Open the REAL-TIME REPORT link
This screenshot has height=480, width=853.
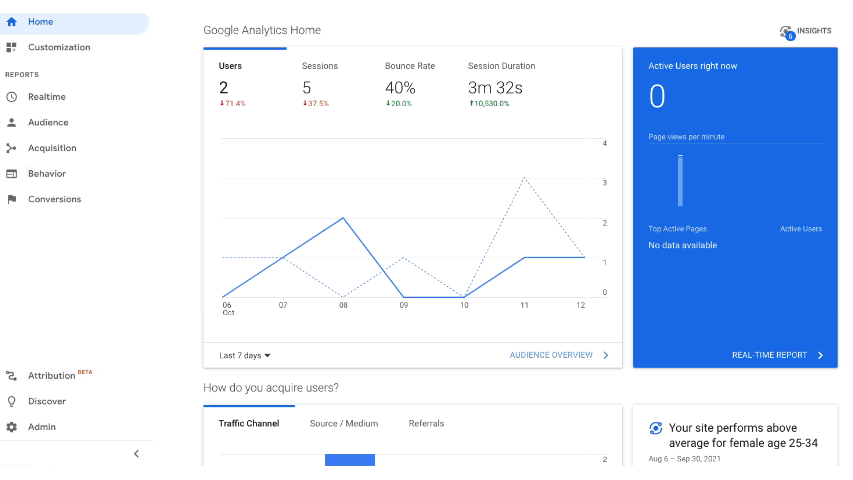pyautogui.click(x=769, y=355)
